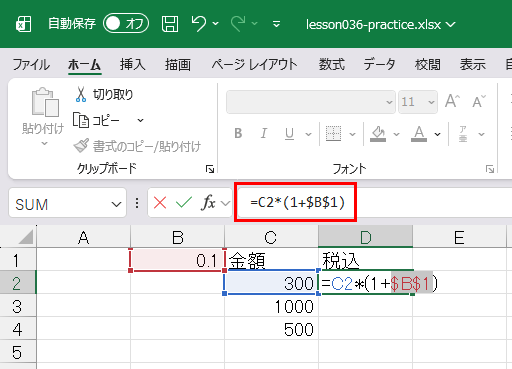This screenshot has height=369, width=512.
Task: Toggle the AutoSave switch
Action: click(126, 23)
